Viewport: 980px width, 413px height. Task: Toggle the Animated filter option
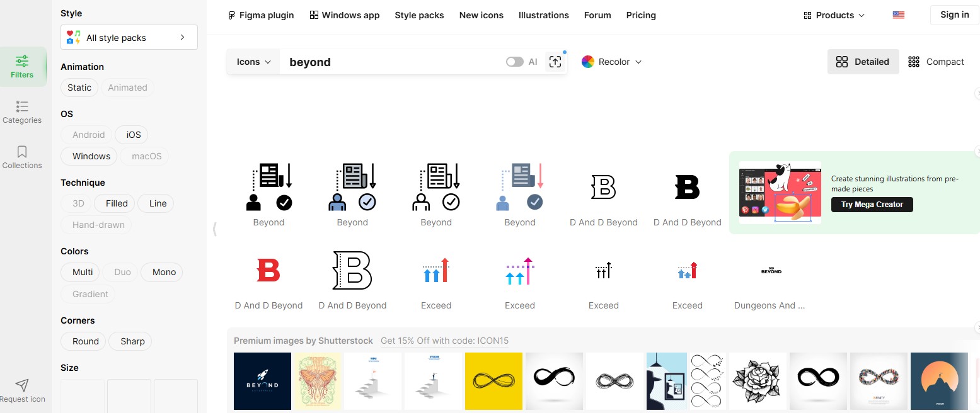click(128, 88)
